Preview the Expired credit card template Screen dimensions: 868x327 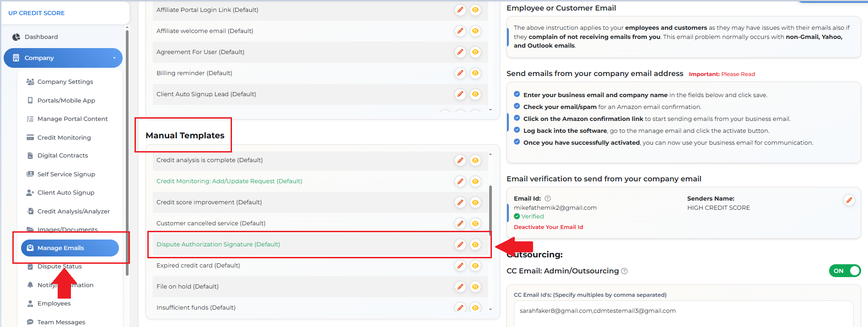pyautogui.click(x=475, y=265)
